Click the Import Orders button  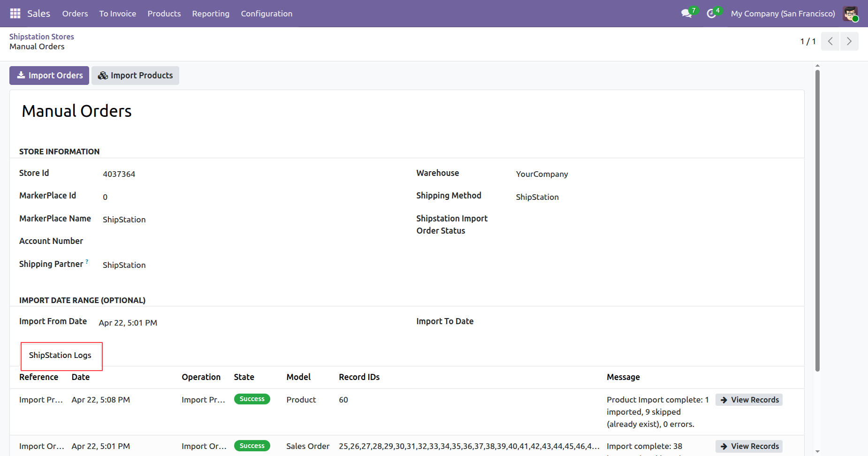click(x=49, y=76)
